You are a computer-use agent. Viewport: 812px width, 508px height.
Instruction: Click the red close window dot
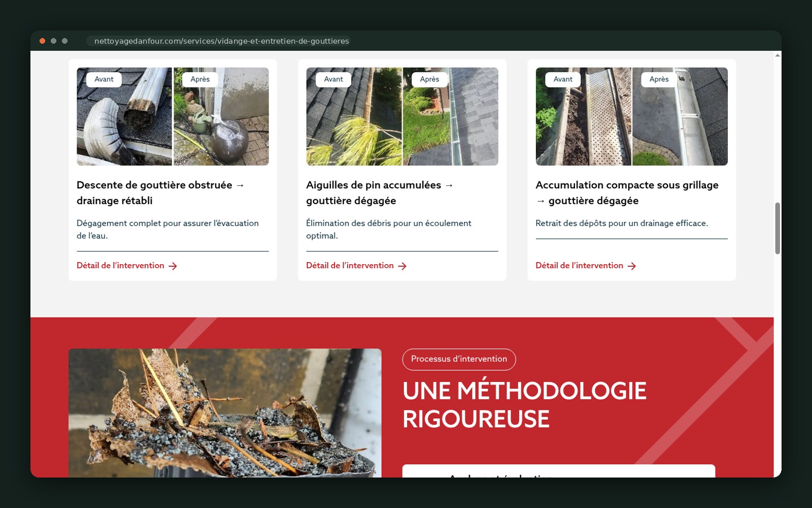(x=43, y=41)
